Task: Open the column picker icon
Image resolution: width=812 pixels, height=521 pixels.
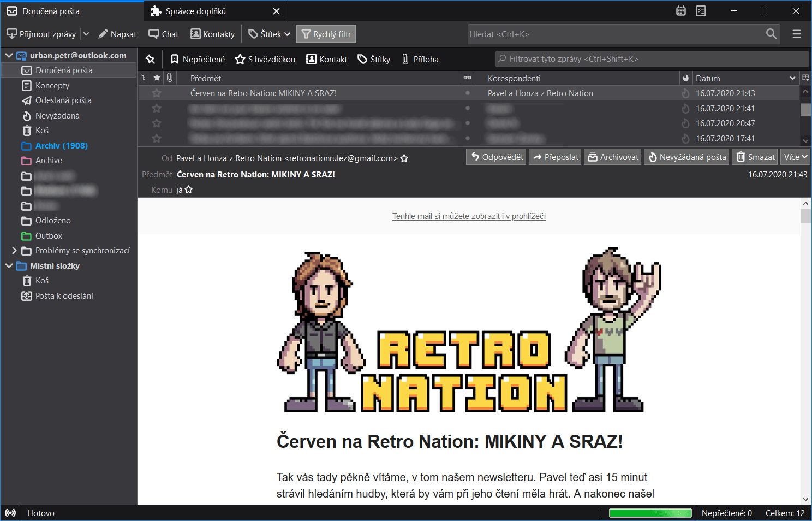Action: [805, 78]
